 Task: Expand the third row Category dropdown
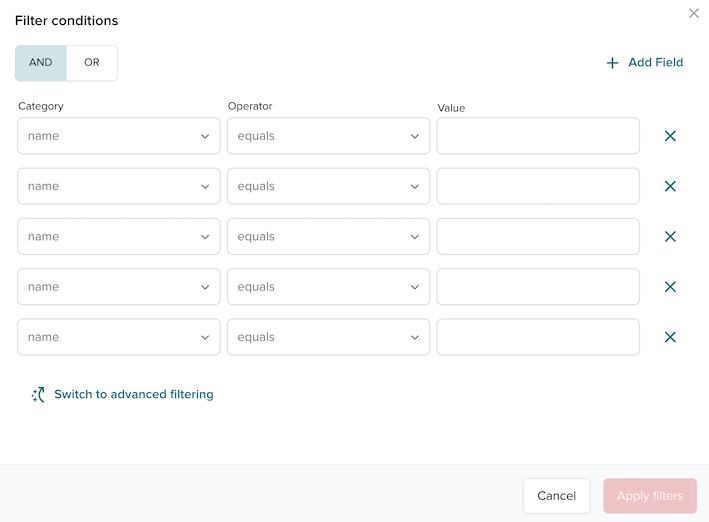(119, 237)
